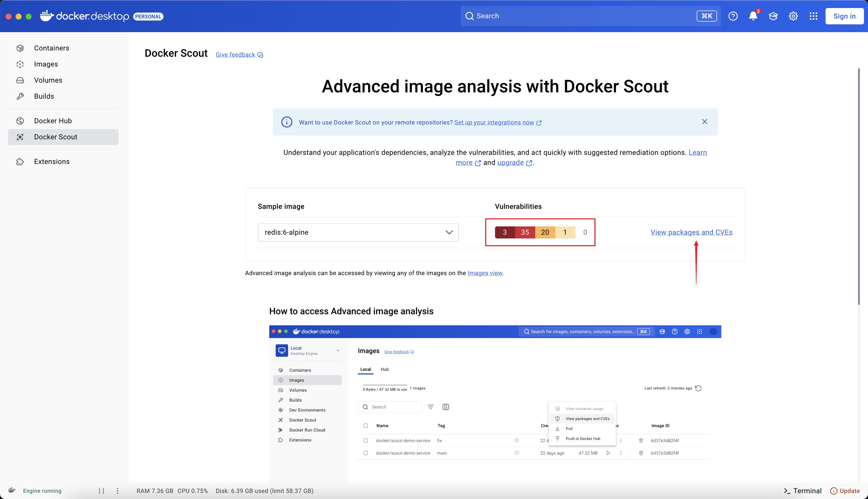Click the critical vulnerabilities swatch showing 3
This screenshot has width=868, height=499.
pos(505,232)
